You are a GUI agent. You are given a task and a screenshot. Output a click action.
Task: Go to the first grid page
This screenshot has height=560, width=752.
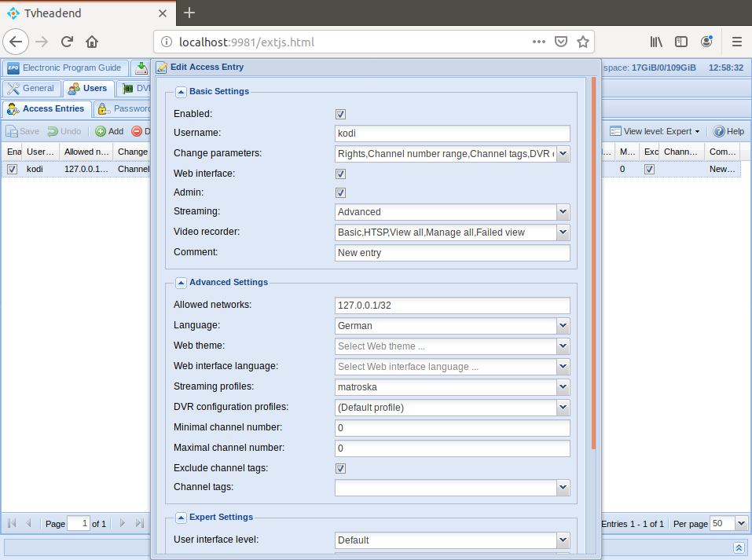click(x=12, y=523)
